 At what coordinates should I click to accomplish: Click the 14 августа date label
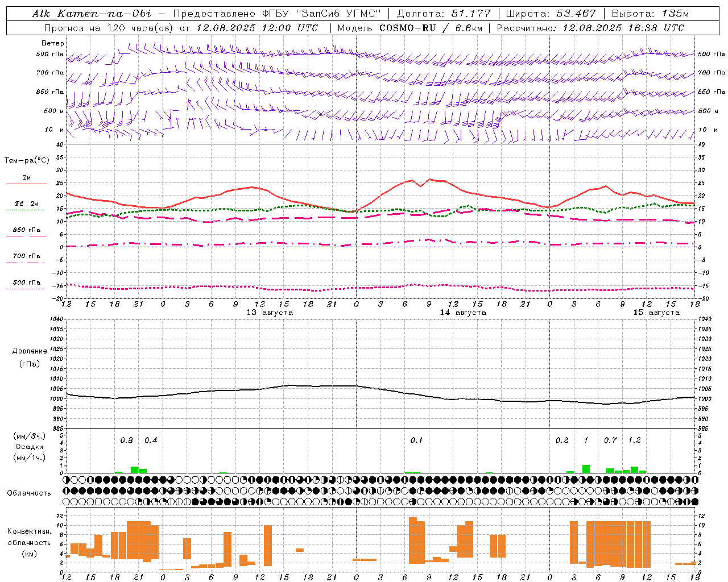click(463, 313)
